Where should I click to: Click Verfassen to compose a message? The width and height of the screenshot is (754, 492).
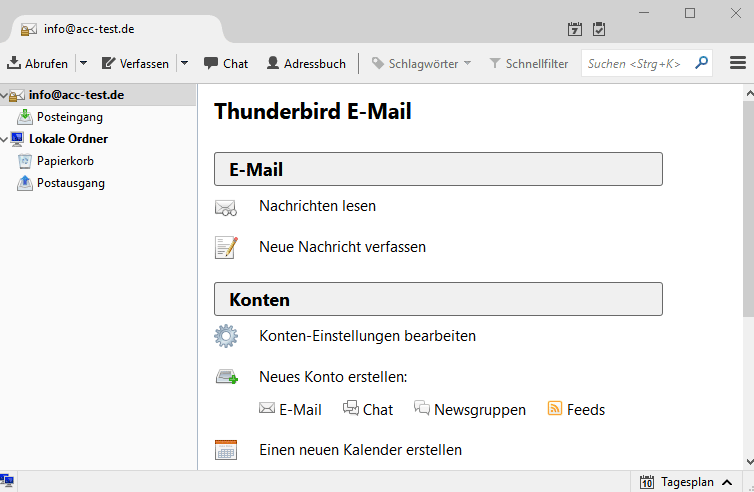[x=136, y=63]
